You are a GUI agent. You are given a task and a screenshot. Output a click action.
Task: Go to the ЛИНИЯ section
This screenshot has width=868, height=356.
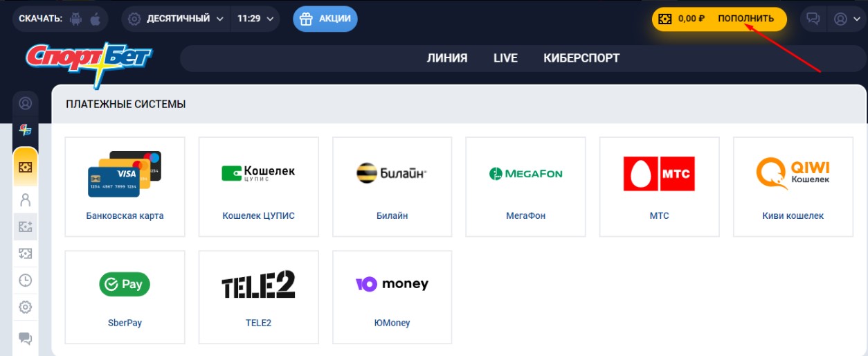point(447,58)
